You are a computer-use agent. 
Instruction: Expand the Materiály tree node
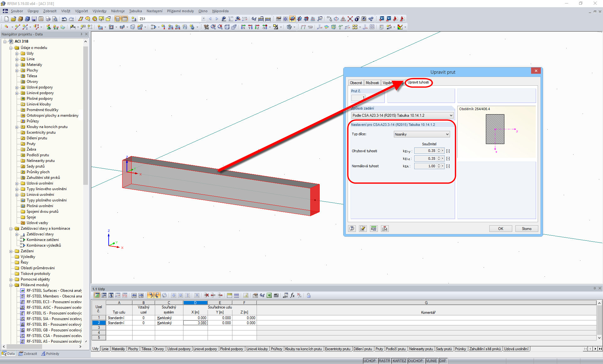[x=17, y=65]
